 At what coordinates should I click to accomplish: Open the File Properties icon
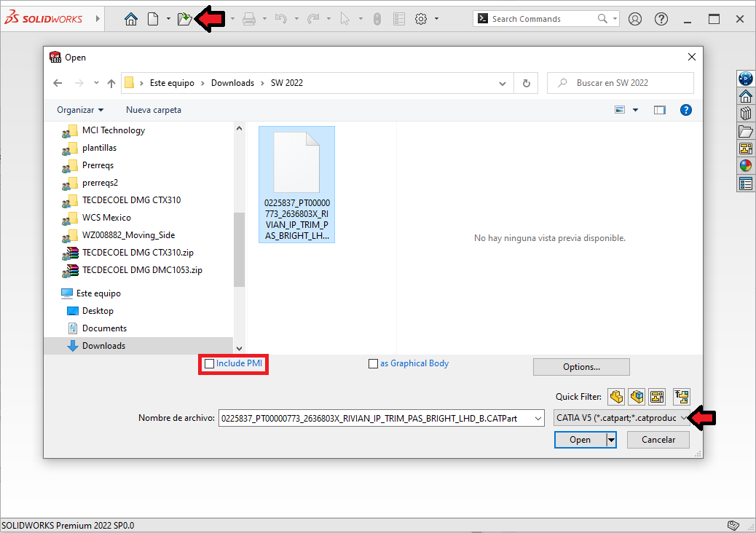pyautogui.click(x=399, y=19)
